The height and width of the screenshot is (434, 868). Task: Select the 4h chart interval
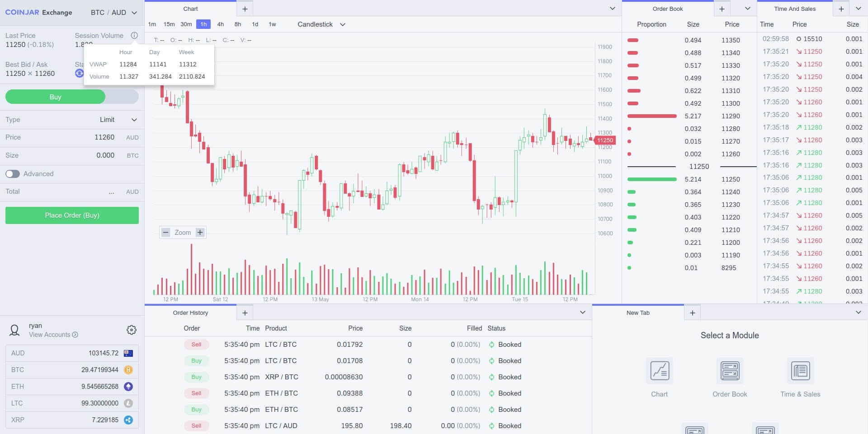tap(221, 24)
